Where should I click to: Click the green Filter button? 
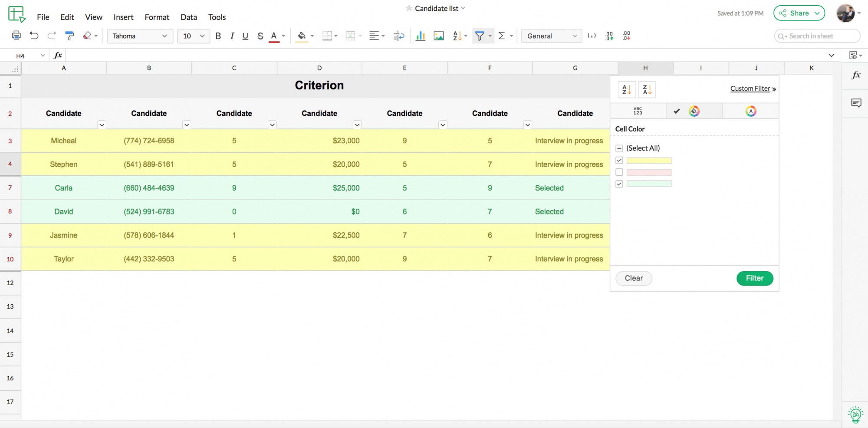pos(754,278)
